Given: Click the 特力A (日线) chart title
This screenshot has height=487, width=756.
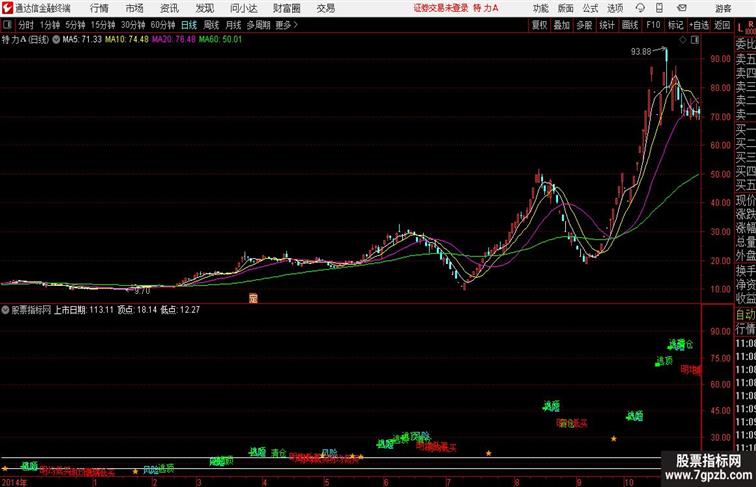Looking at the screenshot, I should tap(26, 40).
